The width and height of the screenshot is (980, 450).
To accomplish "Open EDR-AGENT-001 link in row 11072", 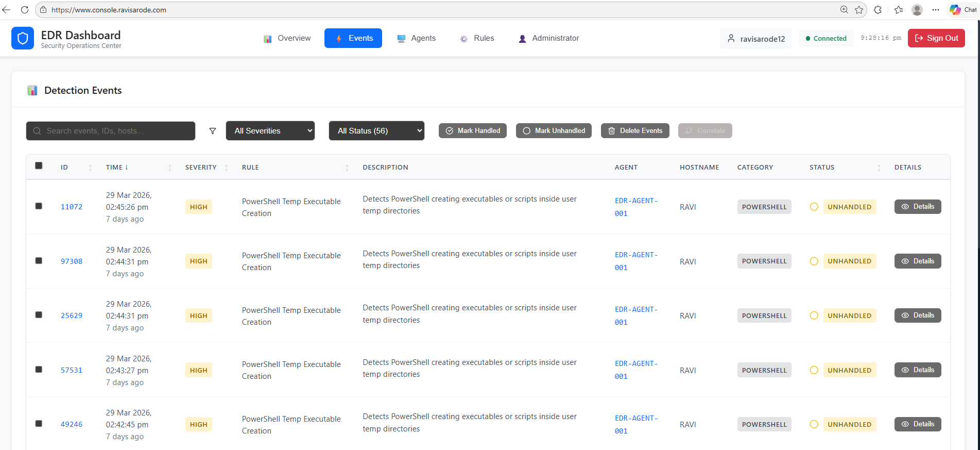I will (636, 207).
